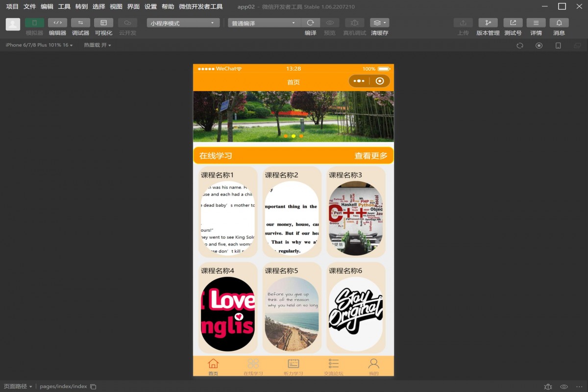588x392 pixels.
Task: Open the 设置 menu
Action: click(x=150, y=7)
